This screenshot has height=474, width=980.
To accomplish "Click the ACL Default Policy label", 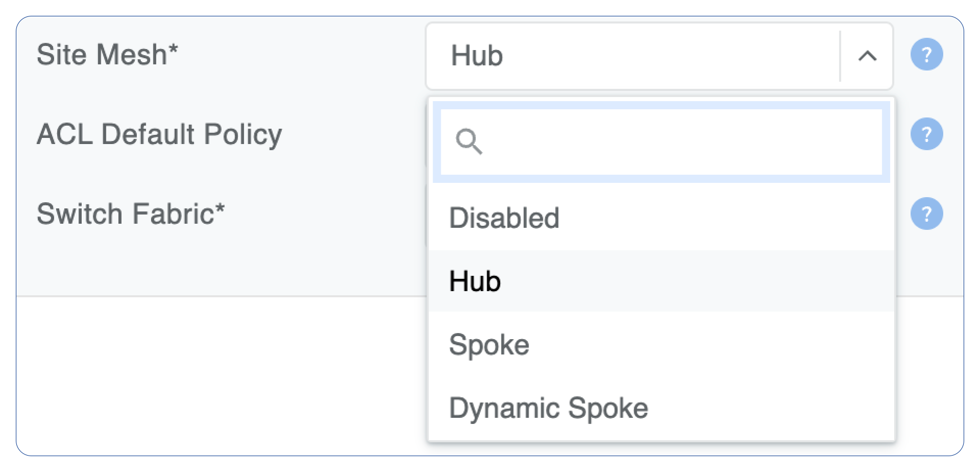I will coord(159,134).
